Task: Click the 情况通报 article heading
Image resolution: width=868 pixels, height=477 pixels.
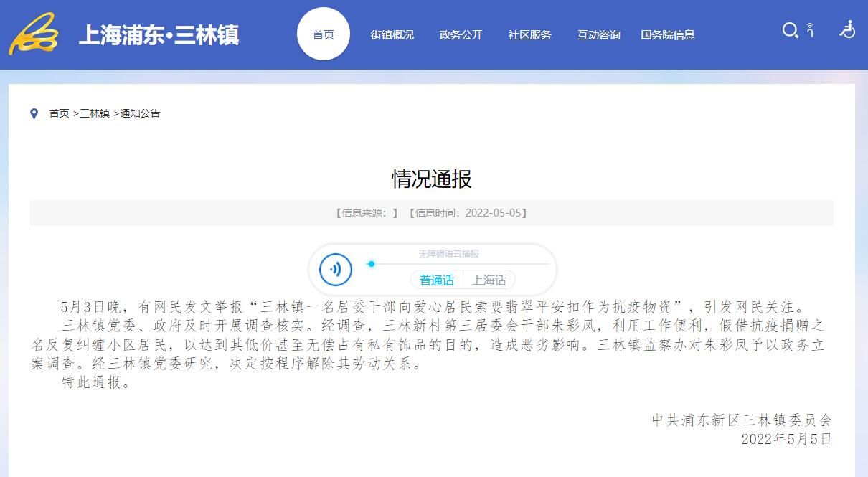Action: click(x=431, y=179)
